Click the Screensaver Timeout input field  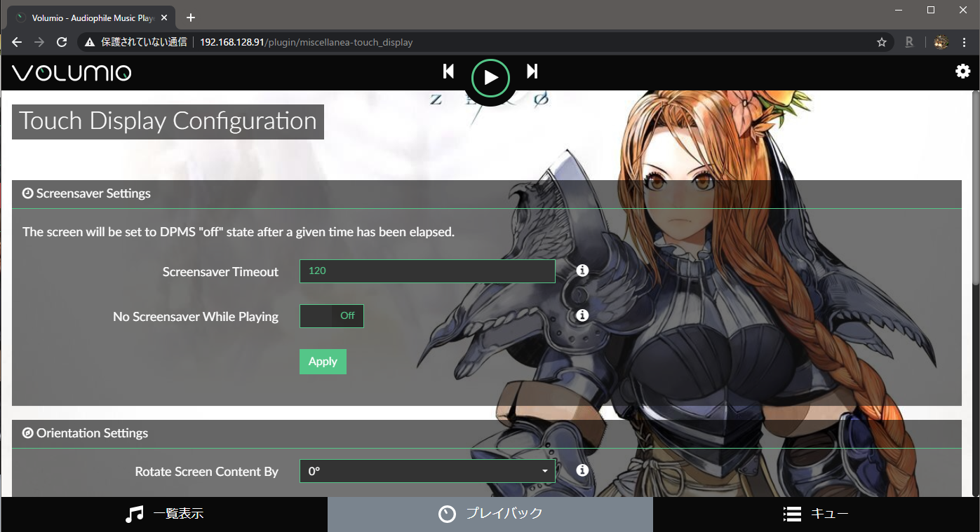click(x=427, y=271)
